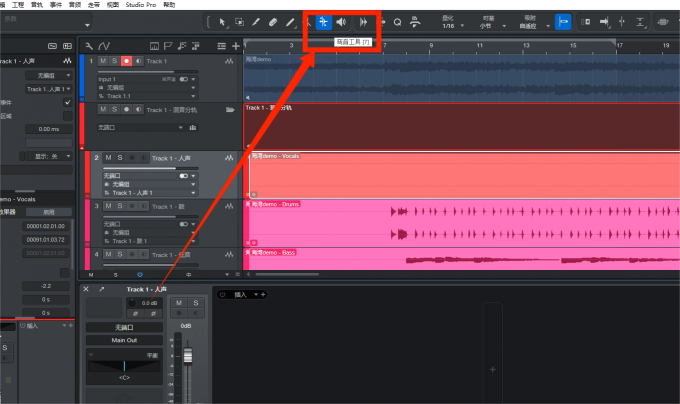Toggle record arm on Track 1
Viewport: 680px width, 404px height.
point(126,61)
